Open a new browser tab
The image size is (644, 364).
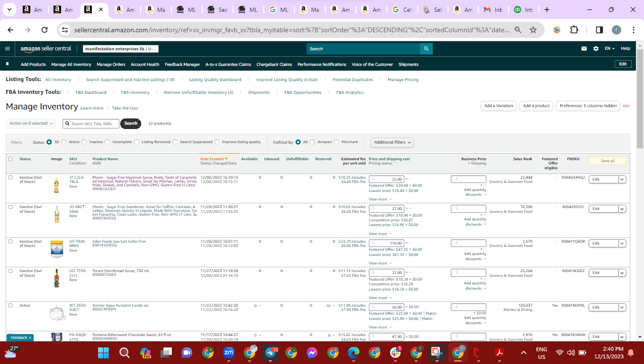tap(547, 9)
